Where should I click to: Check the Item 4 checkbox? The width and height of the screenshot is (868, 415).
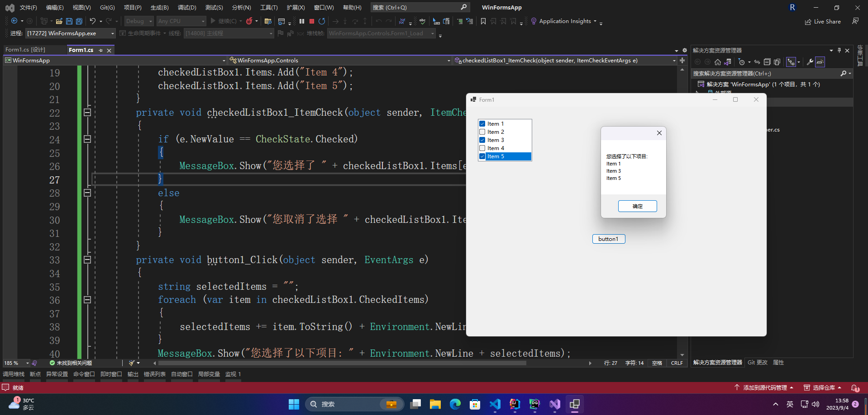click(x=482, y=148)
